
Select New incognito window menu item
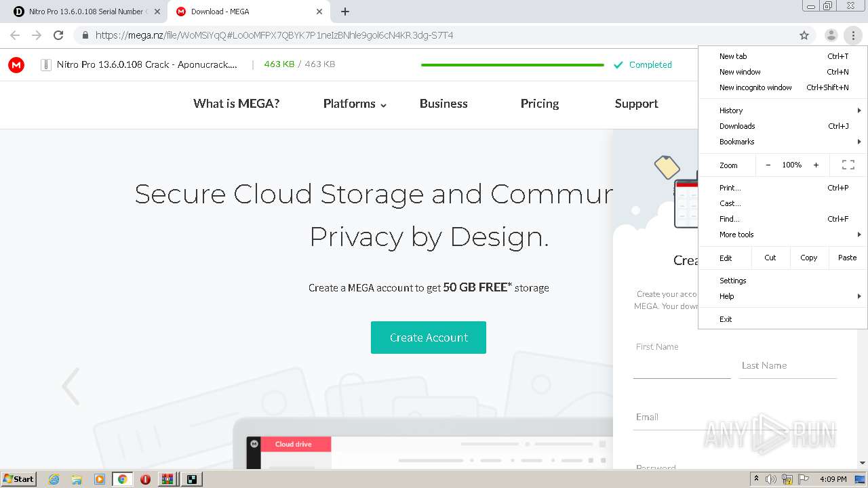[x=783, y=87]
